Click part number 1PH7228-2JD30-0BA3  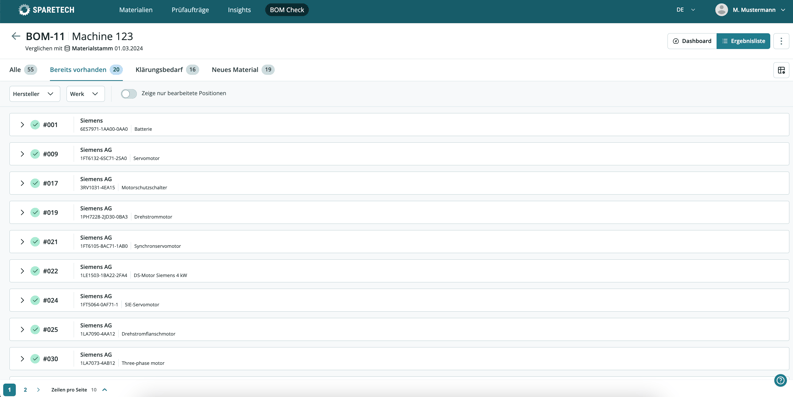coord(104,217)
